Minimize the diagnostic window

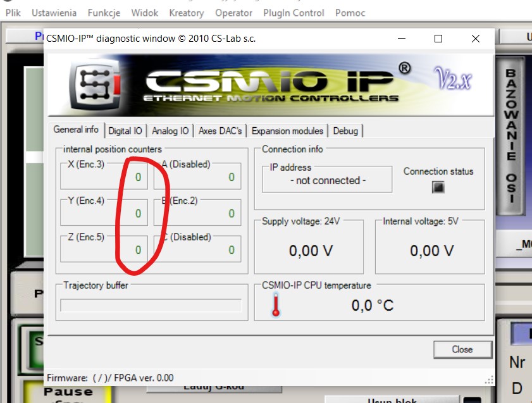click(402, 39)
